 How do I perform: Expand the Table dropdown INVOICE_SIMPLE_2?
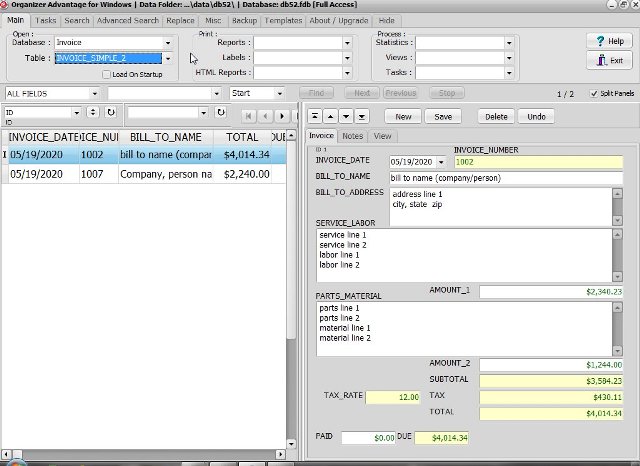pyautogui.click(x=168, y=58)
